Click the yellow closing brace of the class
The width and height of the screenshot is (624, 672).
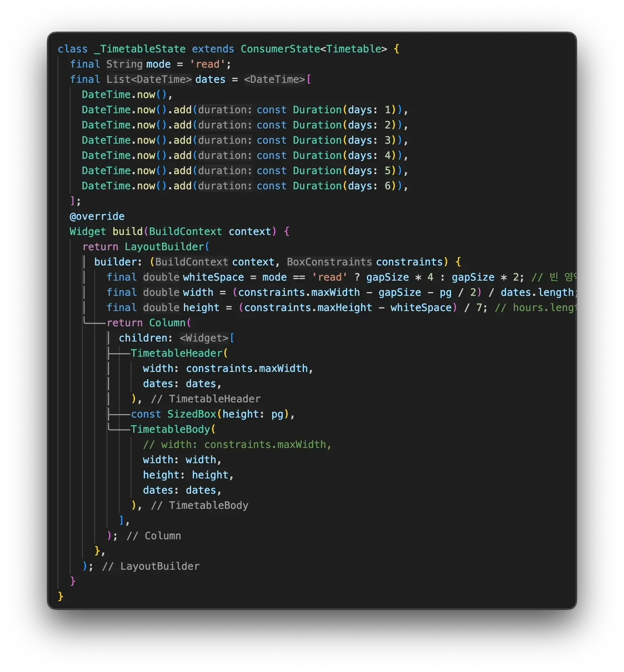60,596
